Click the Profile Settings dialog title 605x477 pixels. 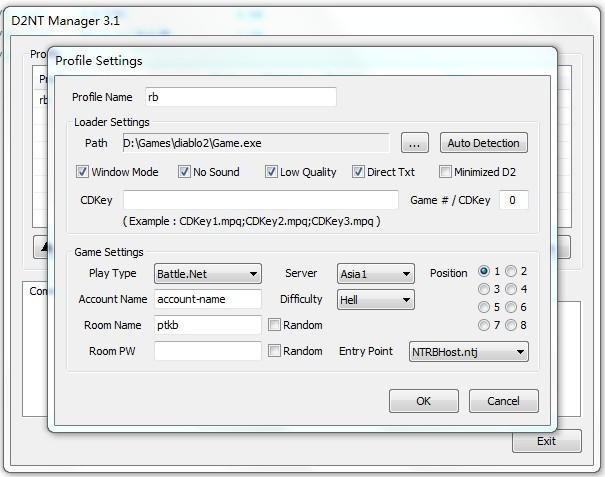99,61
